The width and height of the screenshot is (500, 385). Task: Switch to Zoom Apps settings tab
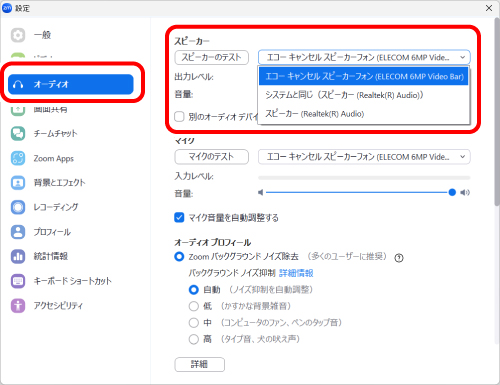click(x=54, y=159)
